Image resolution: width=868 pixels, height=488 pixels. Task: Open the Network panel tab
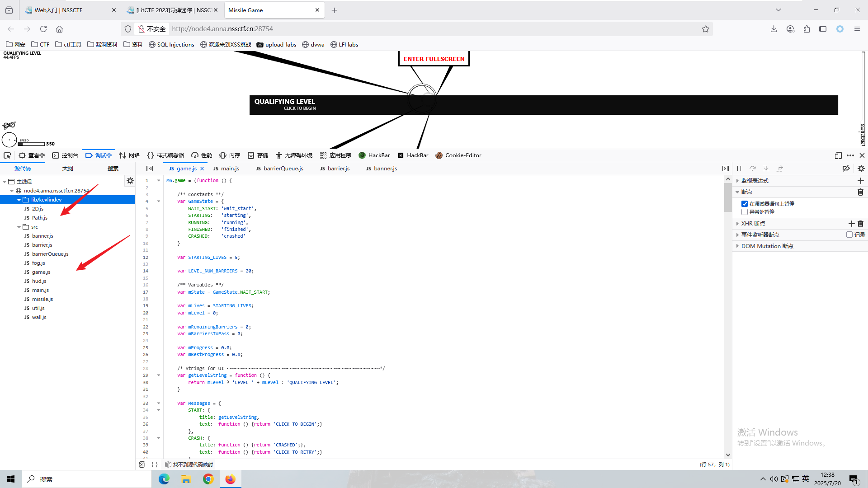click(129, 155)
